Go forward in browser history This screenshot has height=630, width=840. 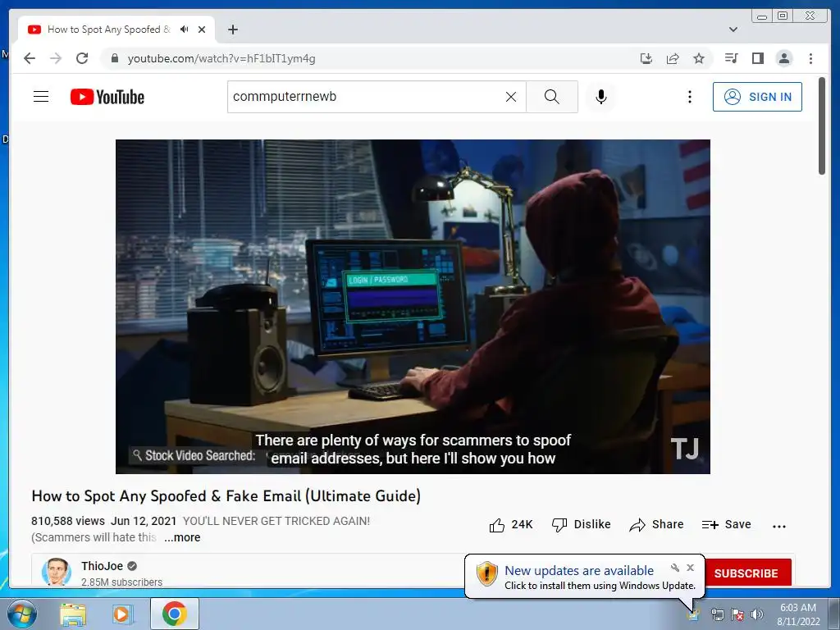(x=56, y=58)
